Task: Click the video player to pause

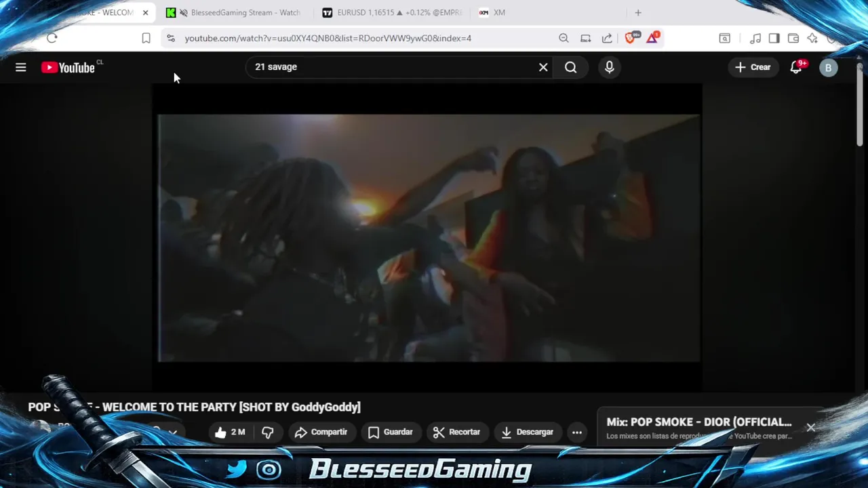Action: (x=429, y=237)
